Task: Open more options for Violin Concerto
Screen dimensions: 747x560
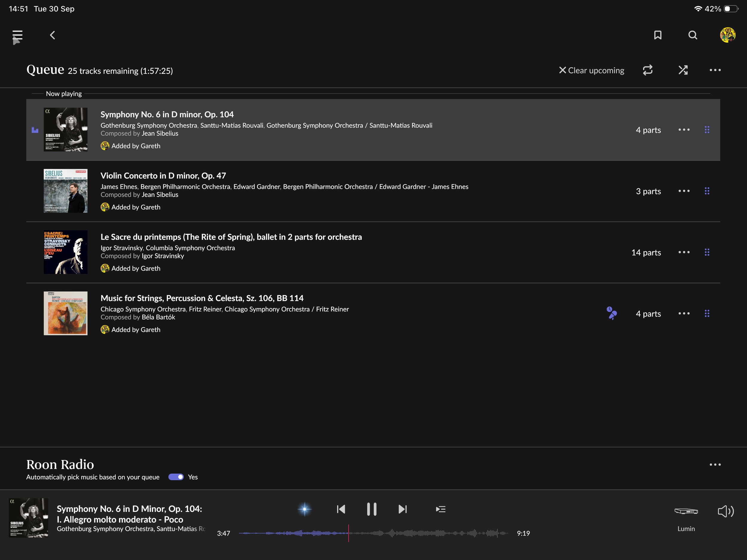Action: click(x=684, y=191)
